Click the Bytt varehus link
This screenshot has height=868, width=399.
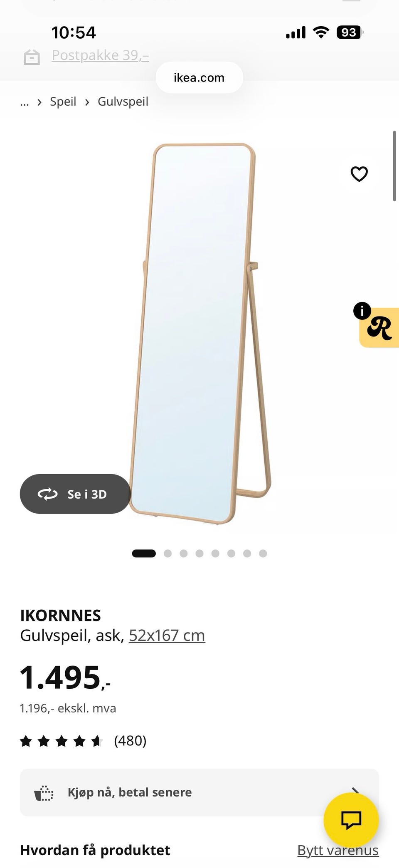coord(338,850)
